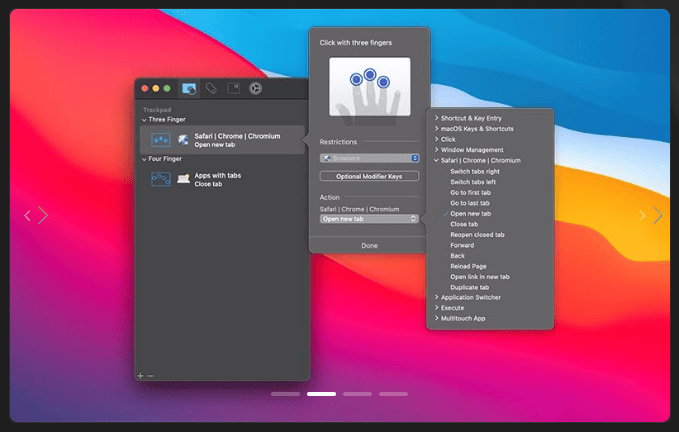Choose Duplicate tab action
This screenshot has height=432, width=679.
[469, 287]
